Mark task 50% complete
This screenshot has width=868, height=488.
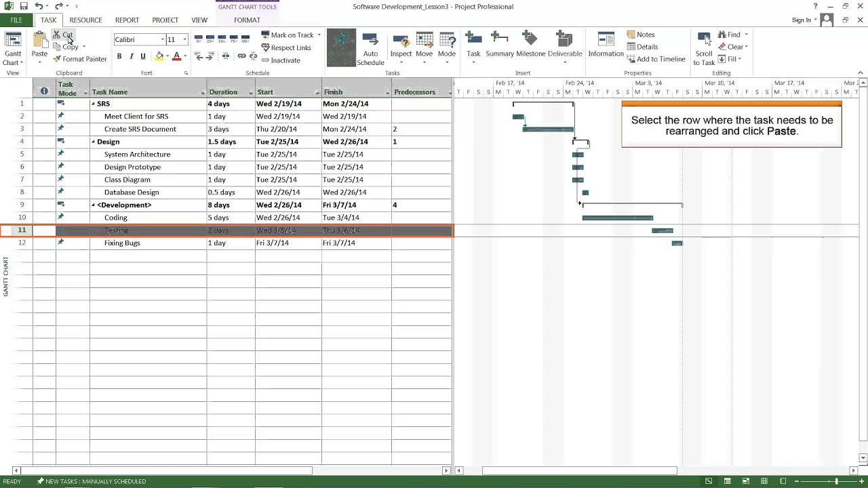[222, 39]
